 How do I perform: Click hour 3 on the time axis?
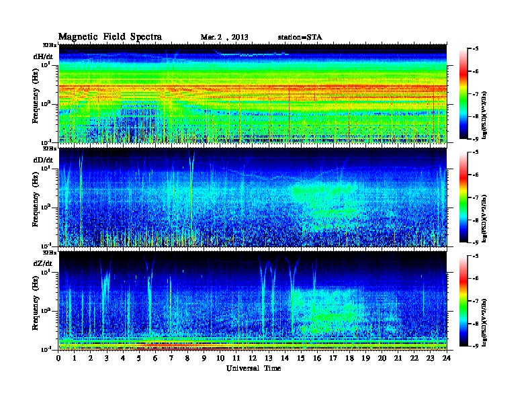coord(107,359)
